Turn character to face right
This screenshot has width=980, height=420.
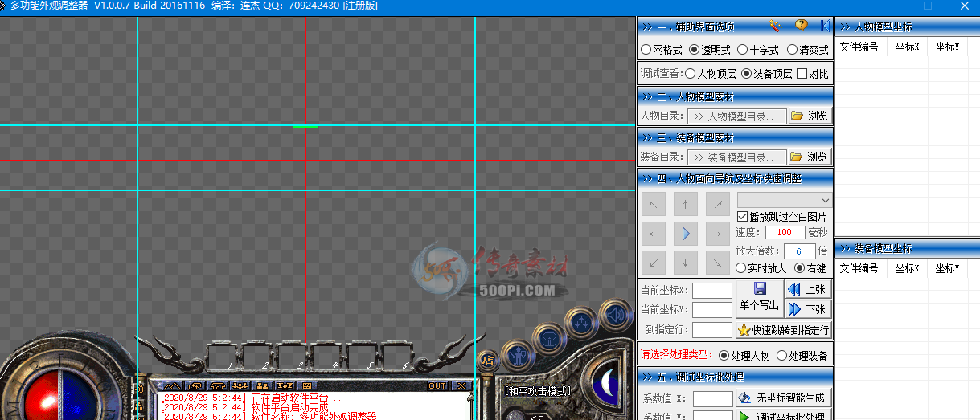coord(717,234)
